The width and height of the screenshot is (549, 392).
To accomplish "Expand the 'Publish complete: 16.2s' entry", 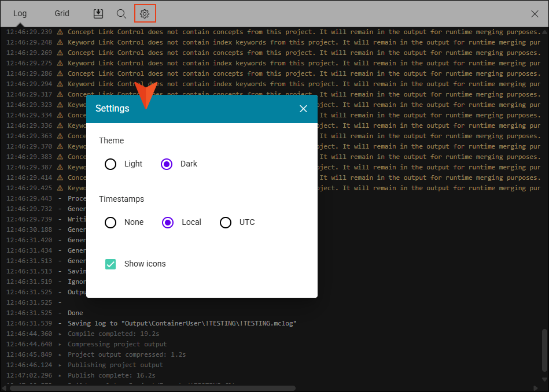I will point(60,376).
